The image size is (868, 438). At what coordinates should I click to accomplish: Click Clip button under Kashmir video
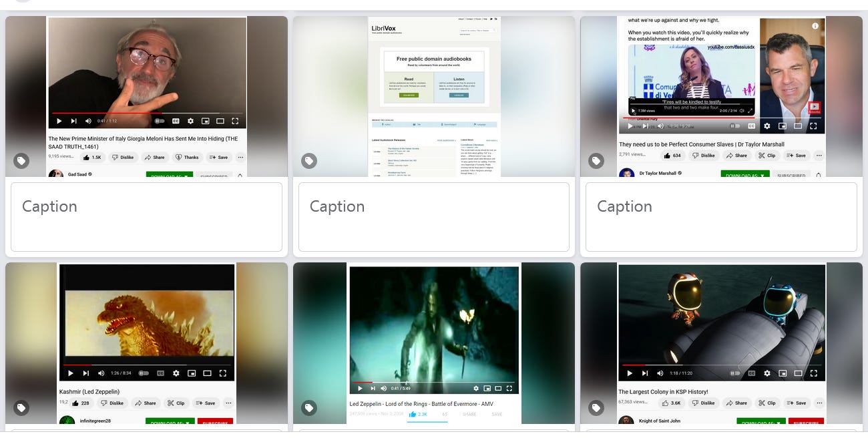pos(176,403)
